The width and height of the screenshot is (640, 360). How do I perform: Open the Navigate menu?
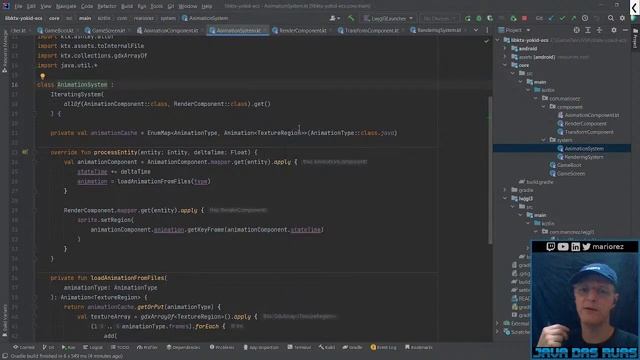pyautogui.click(x=66, y=7)
